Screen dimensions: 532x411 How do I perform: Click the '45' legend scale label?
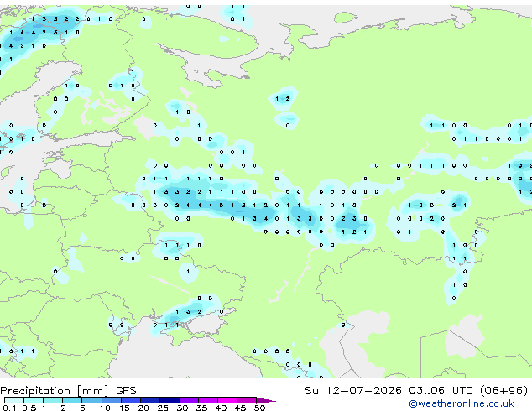tap(240, 408)
